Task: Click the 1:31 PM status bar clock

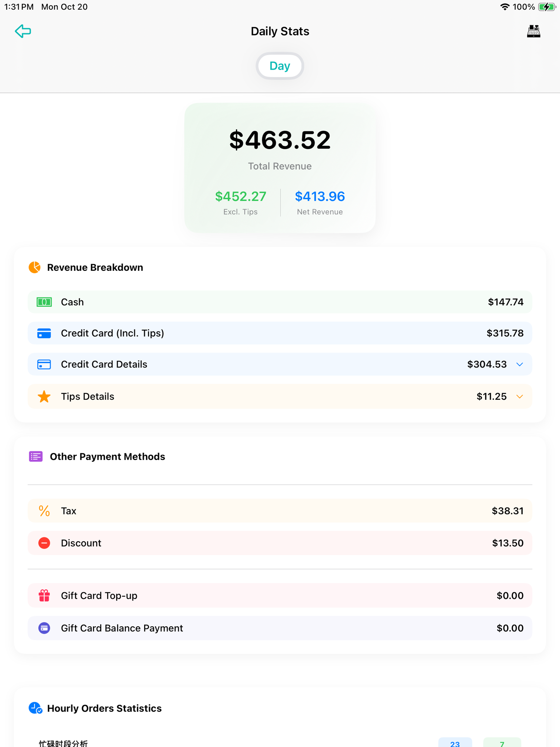Action: [x=19, y=7]
